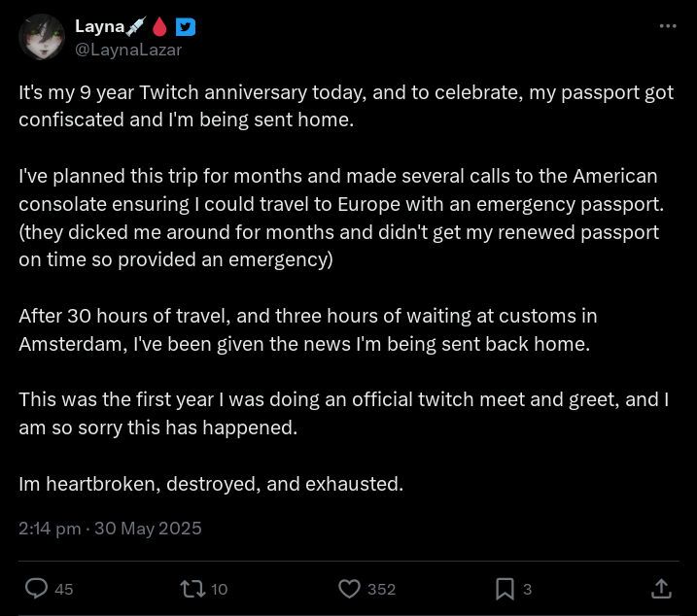Like the post with the heart icon
Image resolution: width=697 pixels, height=616 pixels.
coord(349,588)
